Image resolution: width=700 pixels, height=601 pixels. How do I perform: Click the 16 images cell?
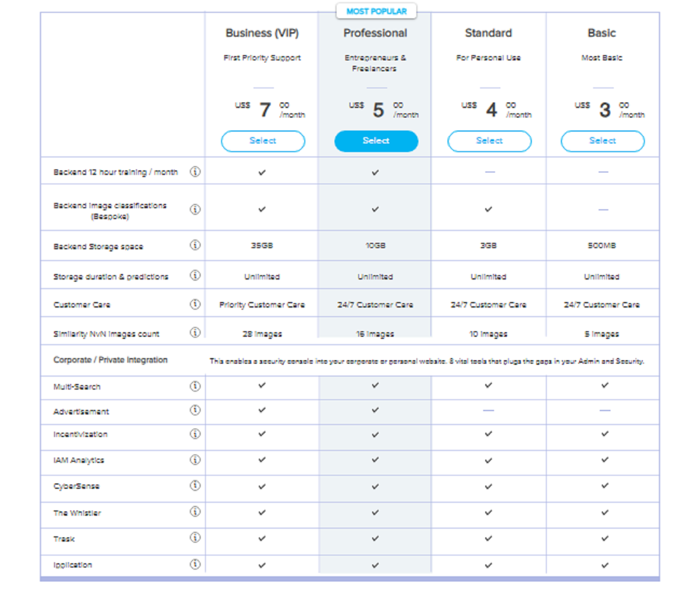(375, 334)
